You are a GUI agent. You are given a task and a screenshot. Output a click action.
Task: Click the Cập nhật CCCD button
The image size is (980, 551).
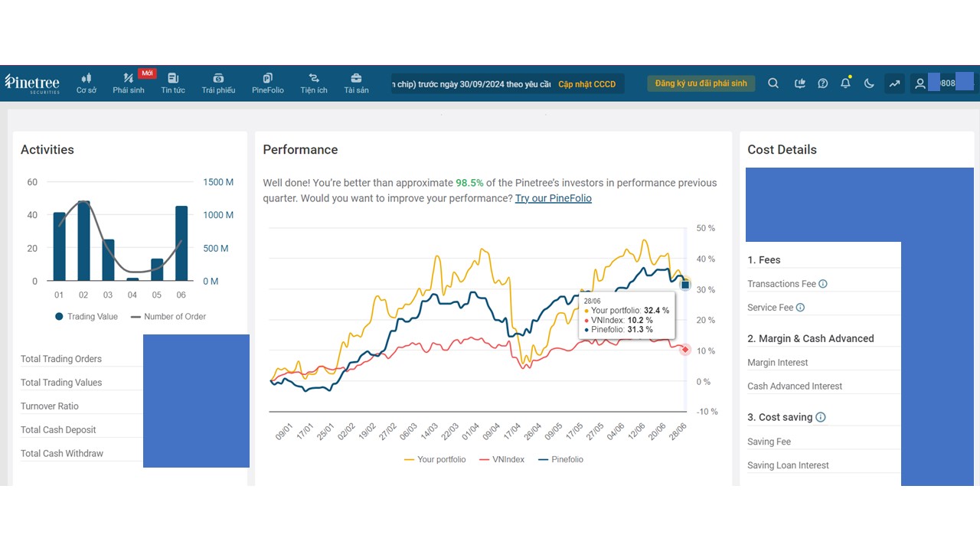point(586,84)
